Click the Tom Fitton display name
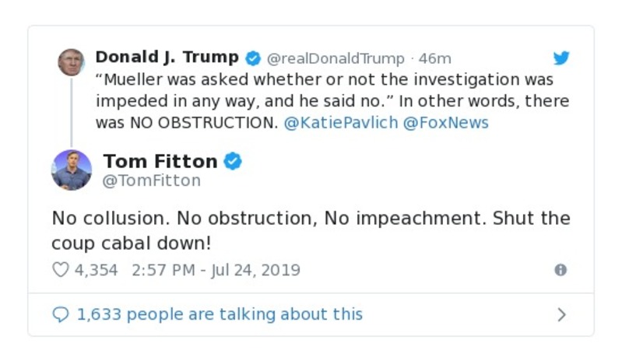The width and height of the screenshot is (622, 364). [x=160, y=161]
